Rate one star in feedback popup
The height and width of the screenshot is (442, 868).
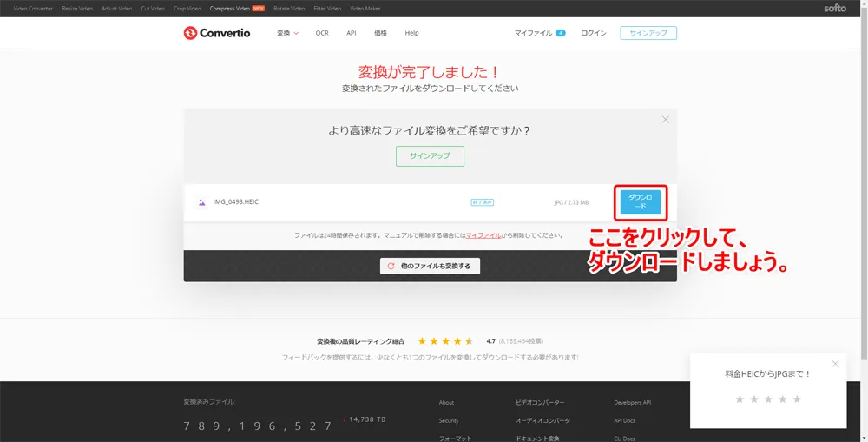pyautogui.click(x=740, y=399)
